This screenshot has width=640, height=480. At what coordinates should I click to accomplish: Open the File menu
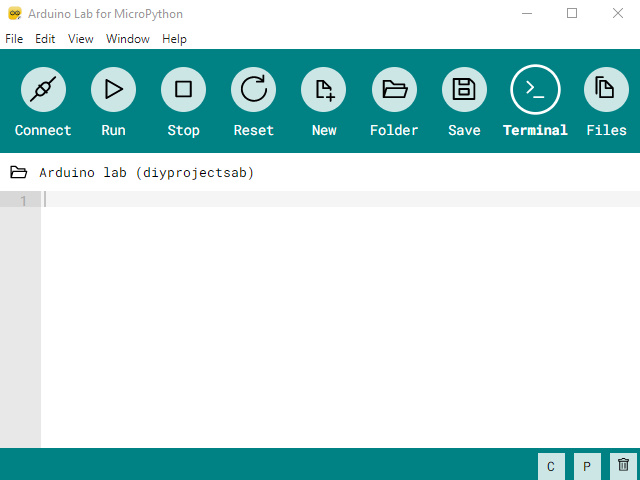tap(14, 39)
